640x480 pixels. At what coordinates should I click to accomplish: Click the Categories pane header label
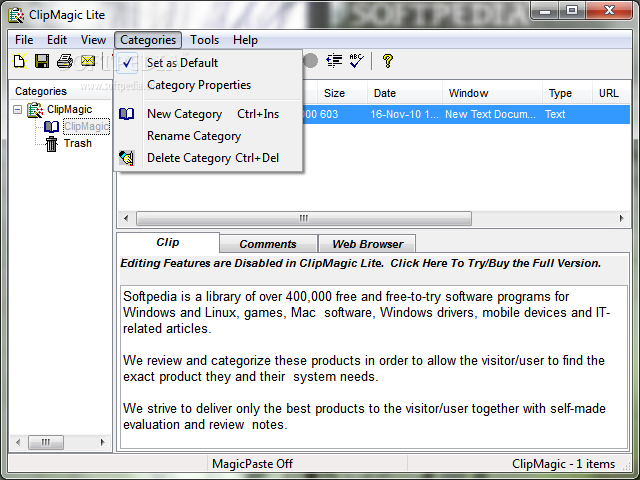[41, 91]
